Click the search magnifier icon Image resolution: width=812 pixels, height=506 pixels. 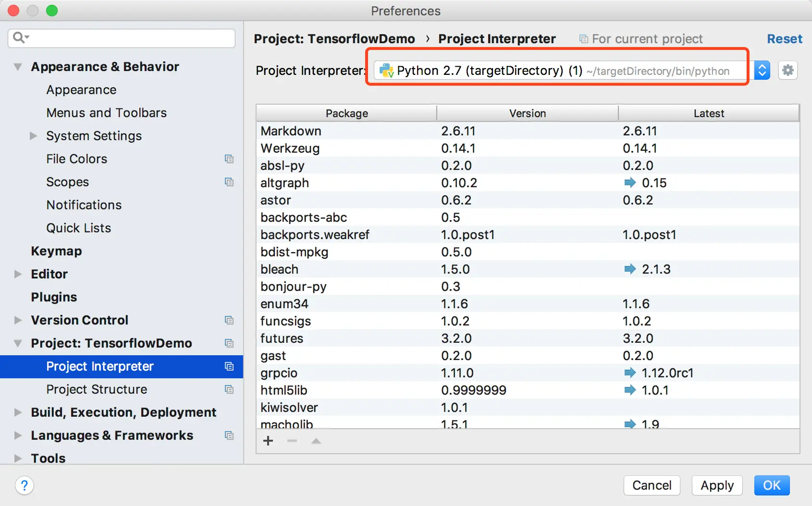pos(20,37)
